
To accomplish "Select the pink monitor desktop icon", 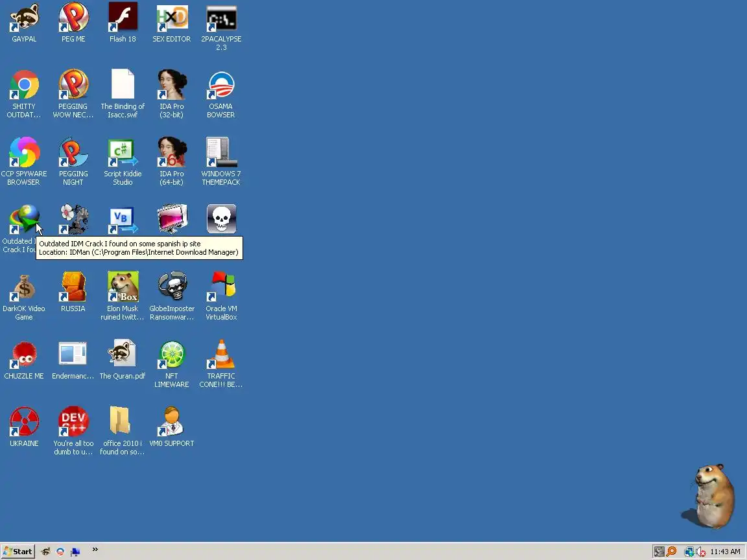I will pos(171,219).
